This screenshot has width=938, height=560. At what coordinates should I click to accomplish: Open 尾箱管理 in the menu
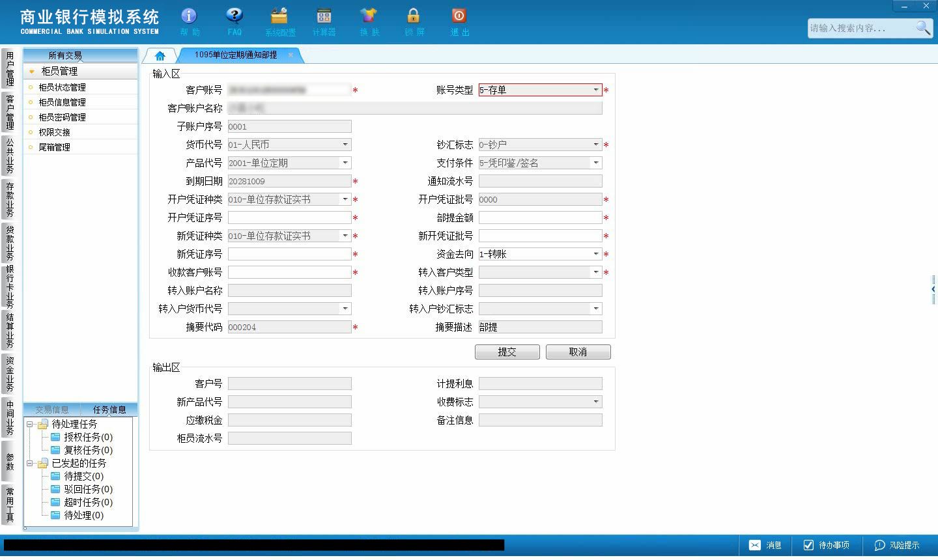point(54,147)
